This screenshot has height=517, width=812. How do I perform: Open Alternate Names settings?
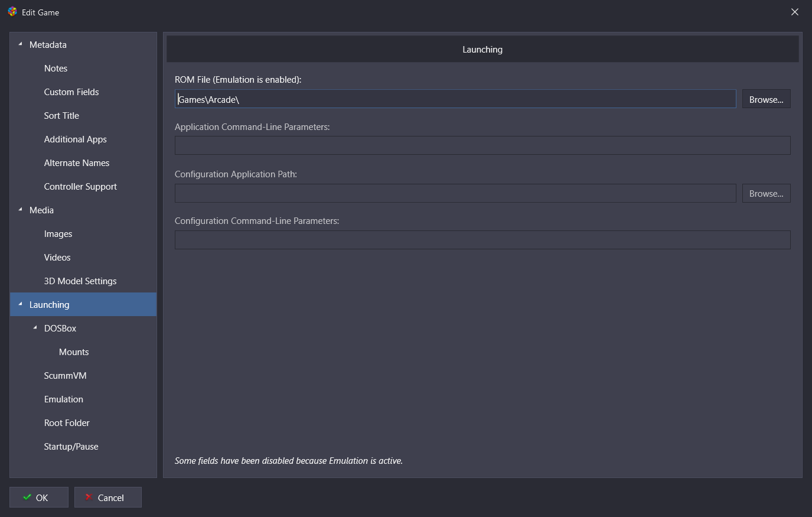pyautogui.click(x=77, y=163)
